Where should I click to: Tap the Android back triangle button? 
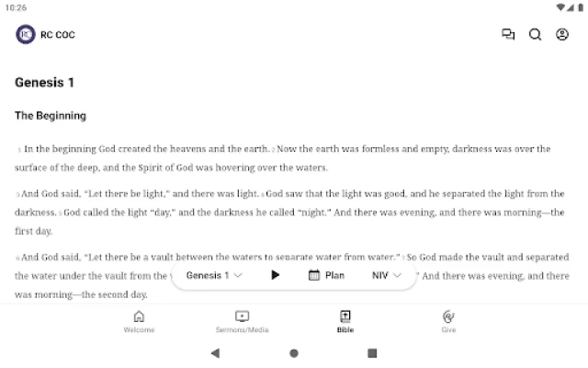tap(215, 353)
